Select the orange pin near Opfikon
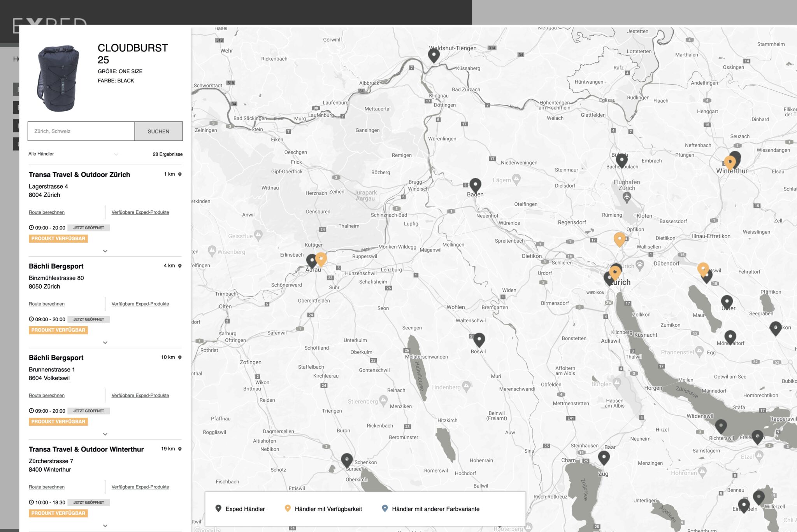797x532 pixels. [x=620, y=240]
